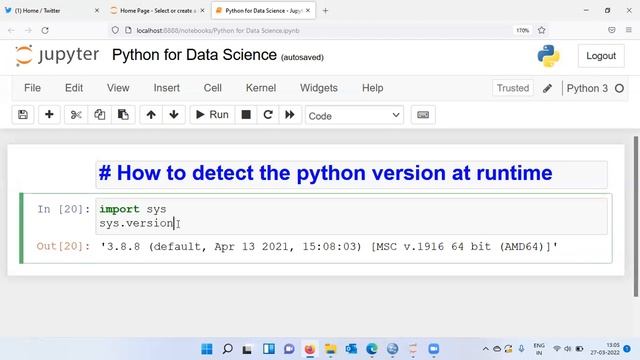The image size is (640, 360).
Task: Click the 170% zoom level indicator
Action: click(522, 30)
